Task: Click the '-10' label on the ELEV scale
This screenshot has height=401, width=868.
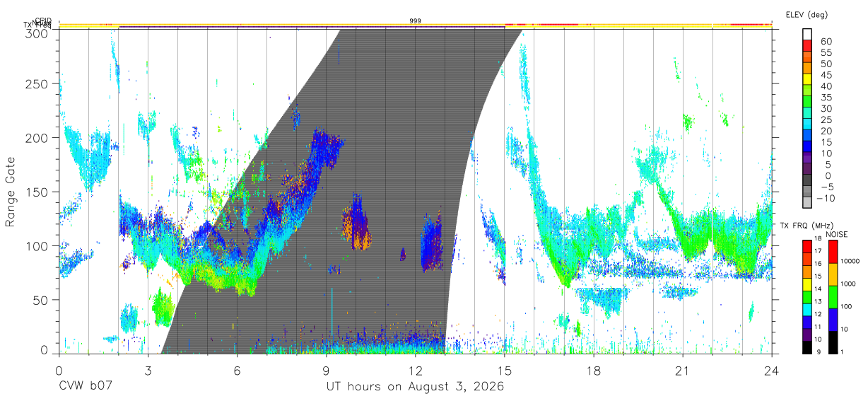Action: point(826,198)
